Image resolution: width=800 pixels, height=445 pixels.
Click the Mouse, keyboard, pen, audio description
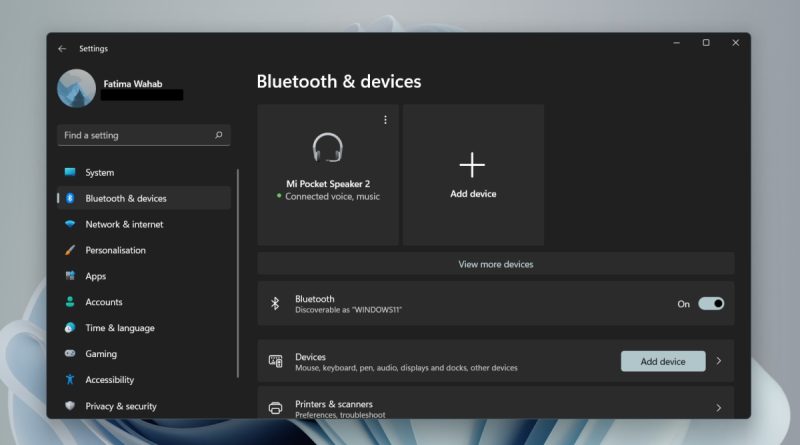pyautogui.click(x=406, y=368)
